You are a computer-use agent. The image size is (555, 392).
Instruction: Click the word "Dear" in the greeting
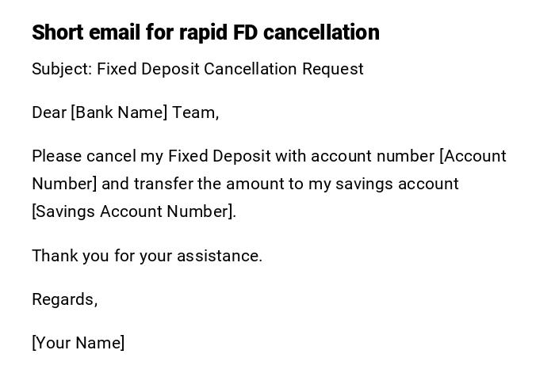pyautogui.click(x=49, y=112)
